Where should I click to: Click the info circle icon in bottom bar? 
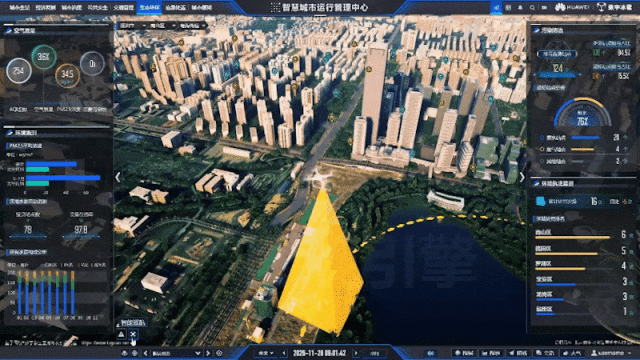219,353
